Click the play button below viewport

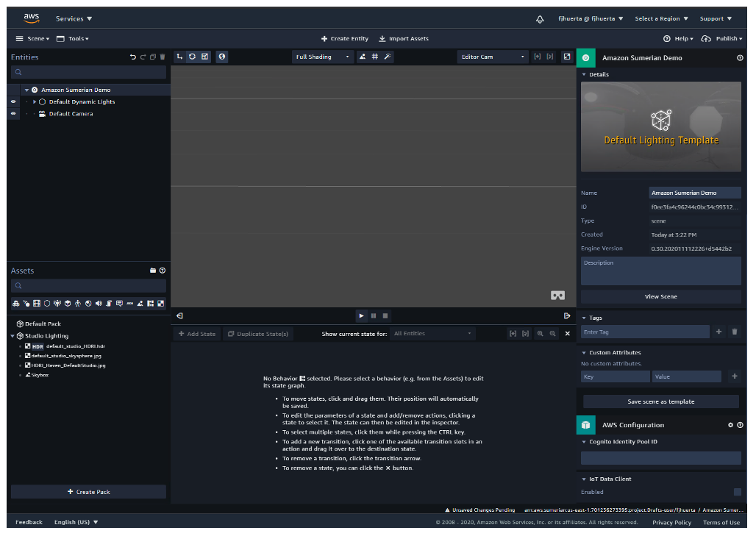[361, 316]
